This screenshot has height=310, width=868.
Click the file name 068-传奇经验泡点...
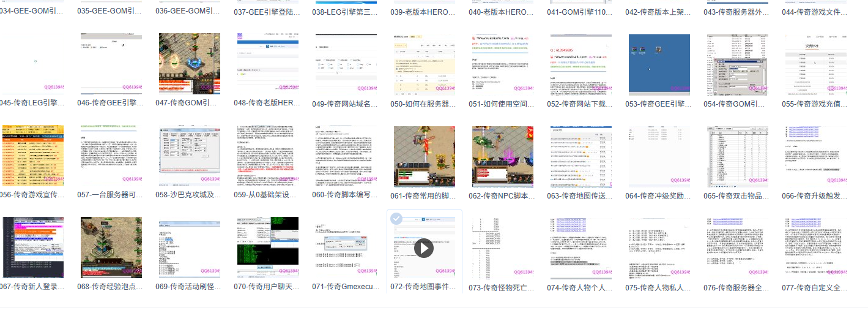110,287
